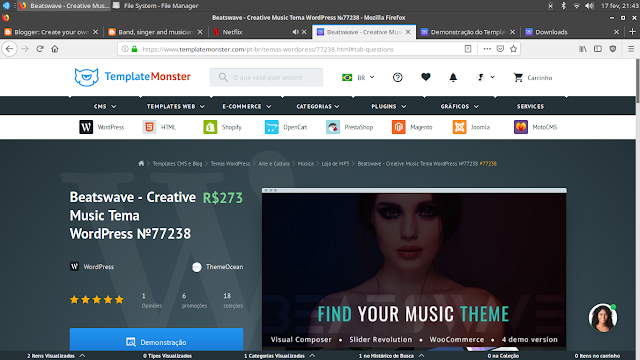This screenshot has height=360, width=640.
Task: Expand Categorias Visualizadas bottom panel
Action: [x=279, y=356]
